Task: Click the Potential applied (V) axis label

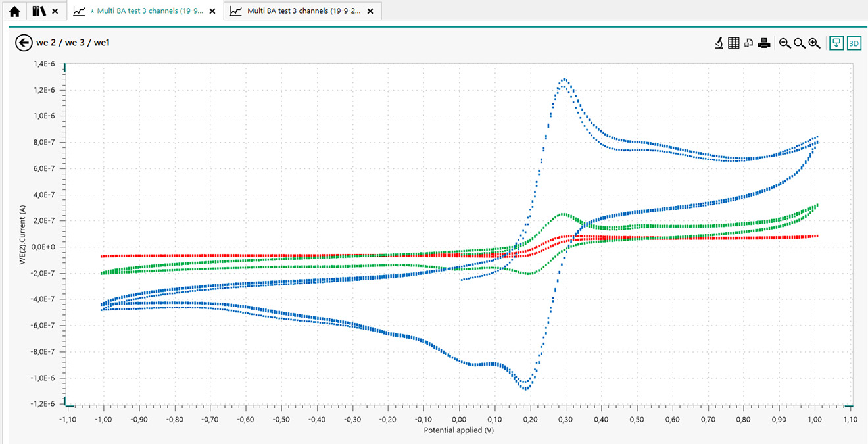Action: pyautogui.click(x=458, y=430)
